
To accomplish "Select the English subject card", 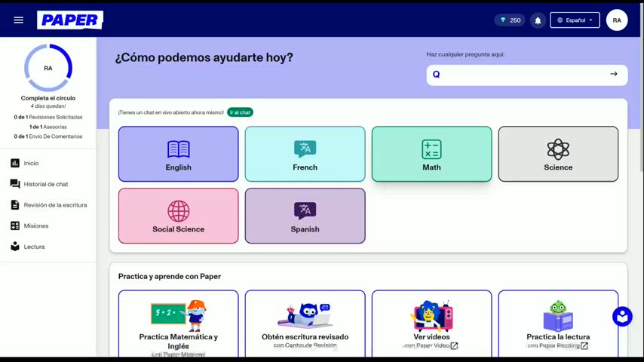I will 178,154.
